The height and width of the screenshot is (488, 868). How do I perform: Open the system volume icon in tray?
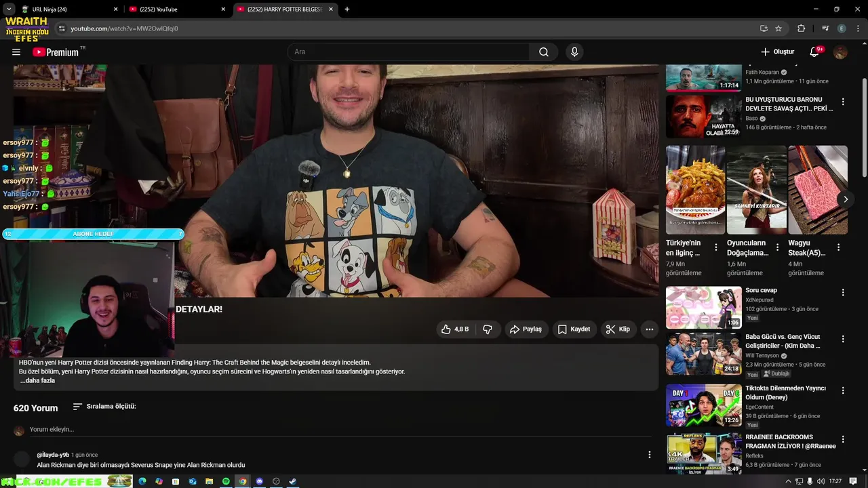tap(821, 481)
